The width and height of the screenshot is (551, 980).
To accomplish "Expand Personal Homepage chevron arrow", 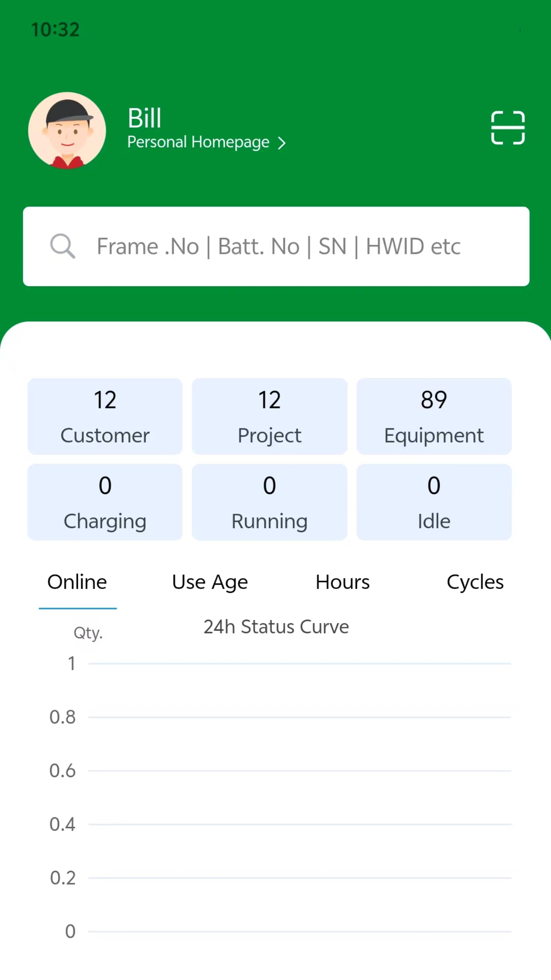I will 282,143.
